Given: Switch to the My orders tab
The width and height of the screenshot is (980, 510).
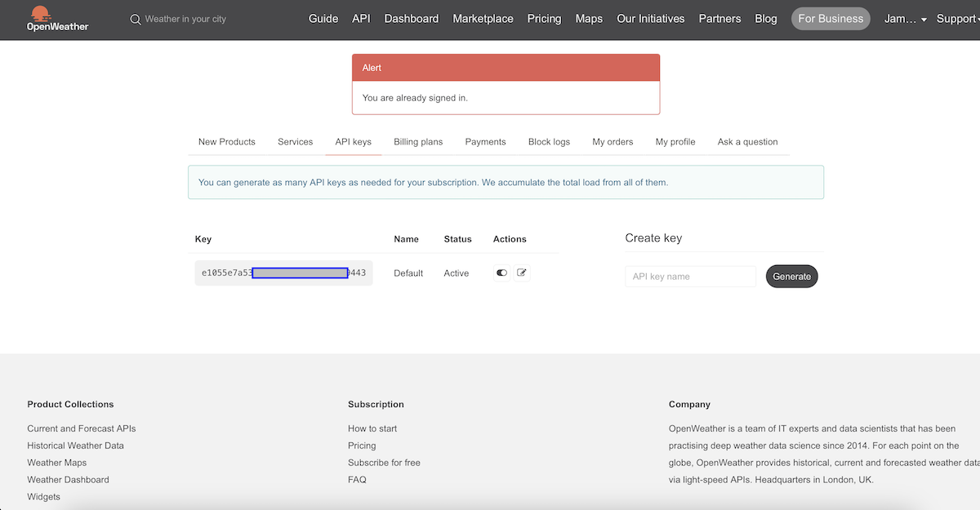Looking at the screenshot, I should 613,142.
